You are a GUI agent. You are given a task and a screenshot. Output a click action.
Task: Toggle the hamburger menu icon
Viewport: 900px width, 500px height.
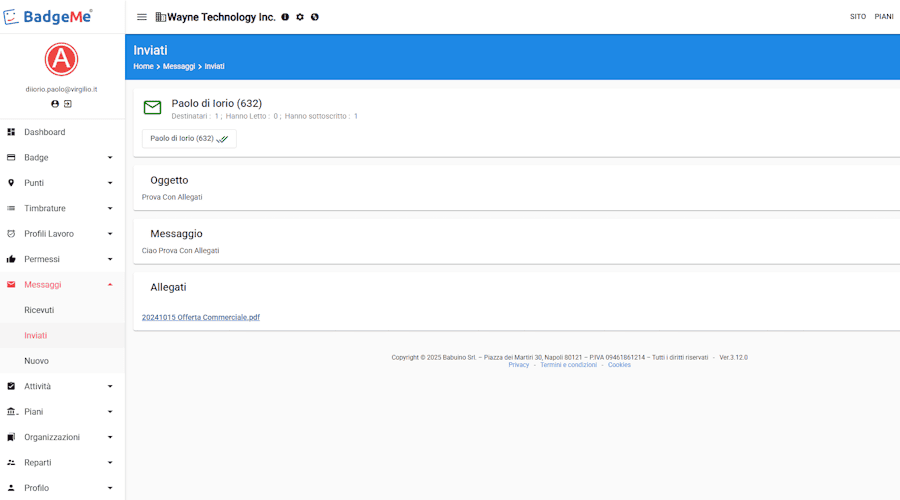click(x=142, y=17)
